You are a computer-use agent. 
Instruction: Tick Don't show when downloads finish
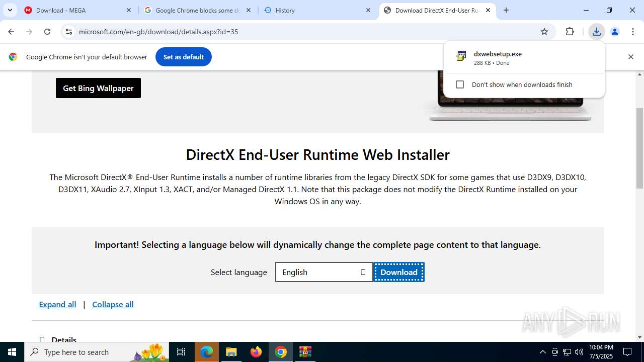click(x=460, y=84)
